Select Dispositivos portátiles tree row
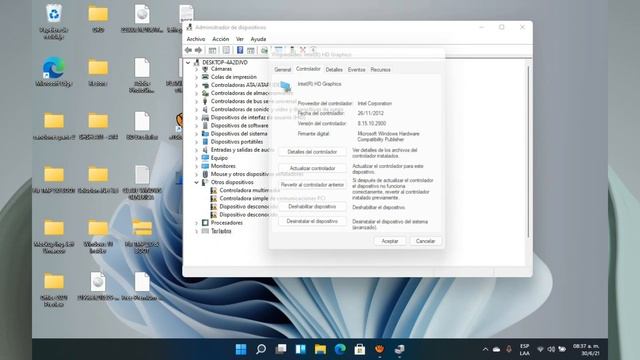Screen dimensions: 640x360 pyautogui.click(x=232, y=142)
